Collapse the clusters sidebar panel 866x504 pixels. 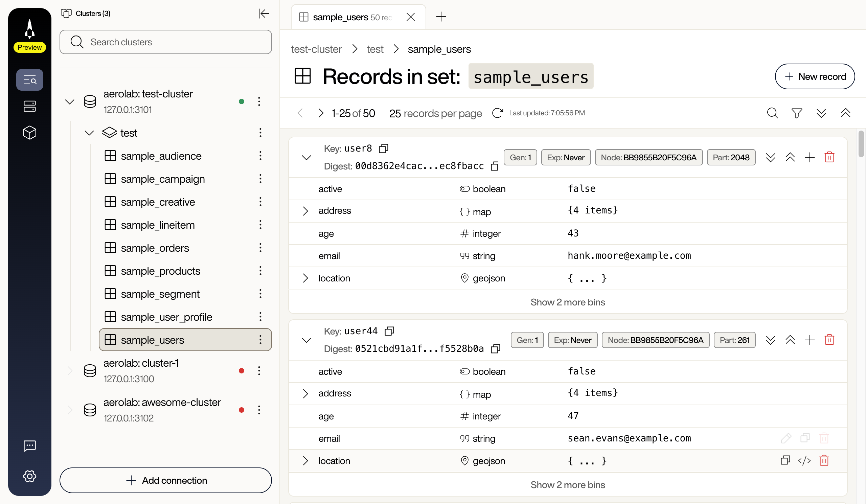pos(264,14)
